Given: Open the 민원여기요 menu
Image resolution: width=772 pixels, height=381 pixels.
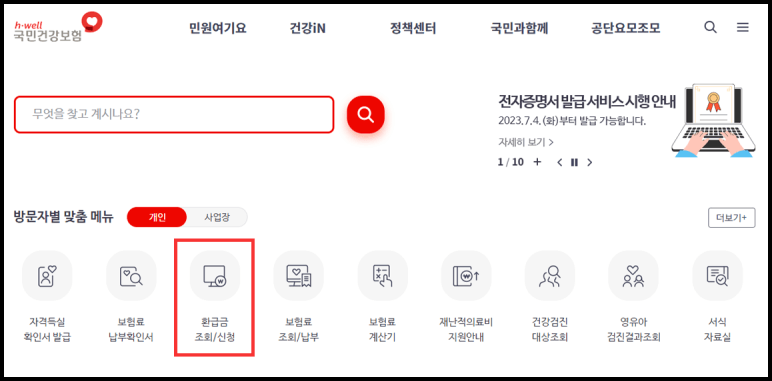Looking at the screenshot, I should point(218,28).
